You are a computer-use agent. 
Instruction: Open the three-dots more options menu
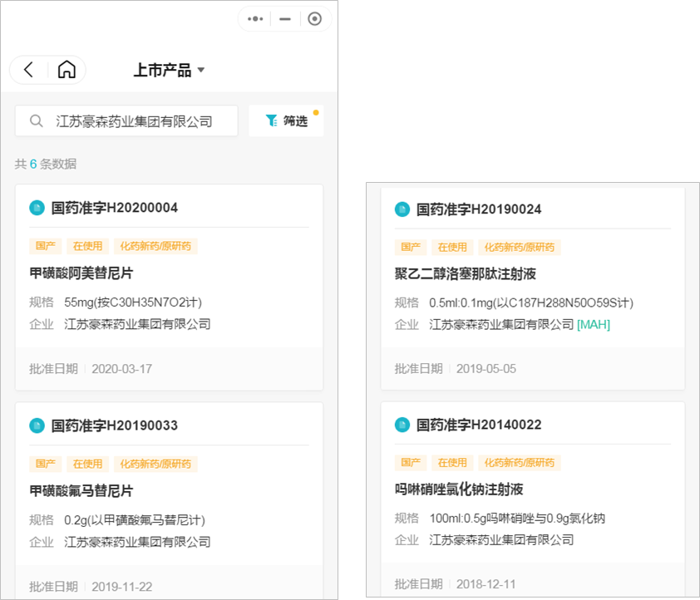[255, 19]
